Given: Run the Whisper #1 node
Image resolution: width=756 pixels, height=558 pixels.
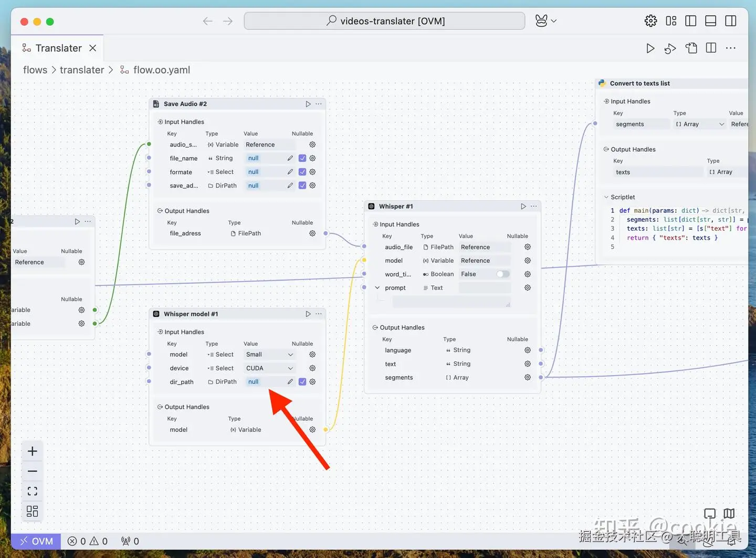Looking at the screenshot, I should (523, 206).
